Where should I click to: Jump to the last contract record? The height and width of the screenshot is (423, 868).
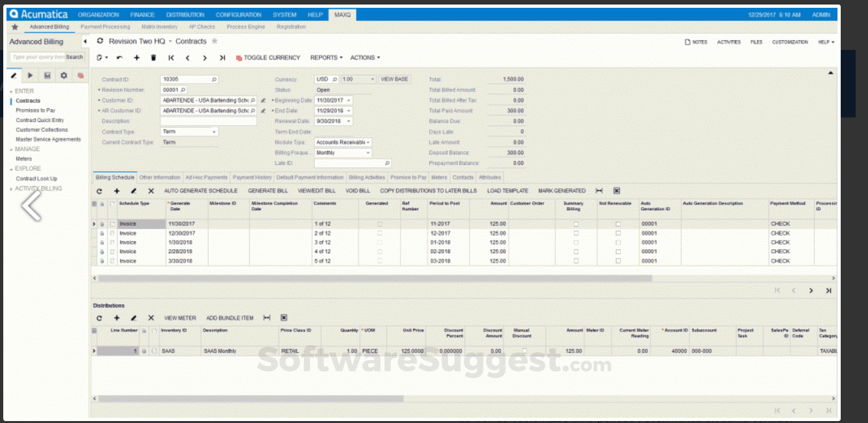pos(222,58)
